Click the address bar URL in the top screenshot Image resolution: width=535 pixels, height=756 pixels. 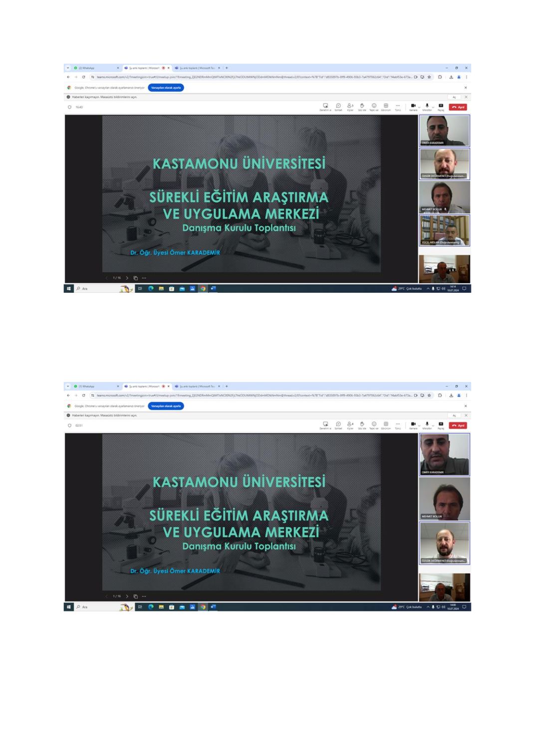(x=255, y=77)
